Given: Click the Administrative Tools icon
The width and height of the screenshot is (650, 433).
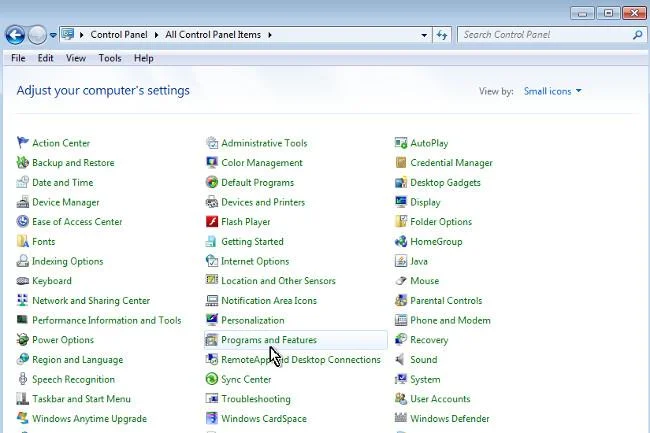Looking at the screenshot, I should (x=212, y=143).
